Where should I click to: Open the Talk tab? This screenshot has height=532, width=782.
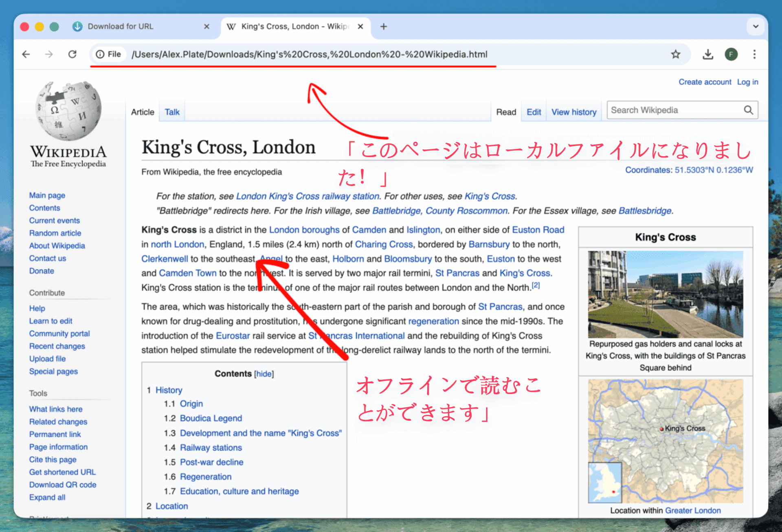[x=172, y=112]
